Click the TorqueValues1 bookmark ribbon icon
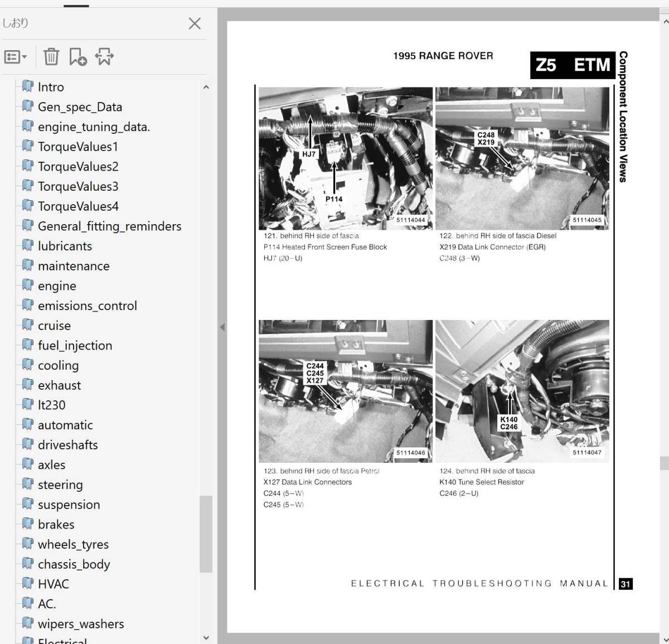This screenshot has width=669, height=644. pyautogui.click(x=27, y=146)
